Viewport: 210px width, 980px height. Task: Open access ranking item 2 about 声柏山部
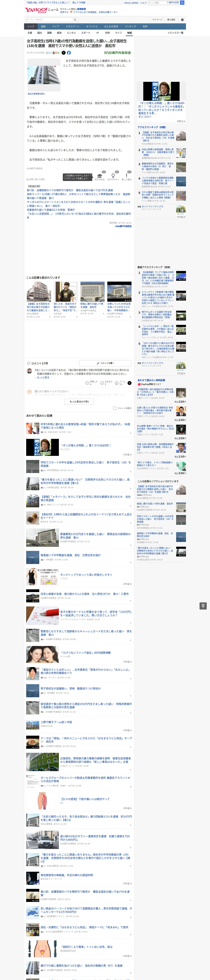(158, 152)
